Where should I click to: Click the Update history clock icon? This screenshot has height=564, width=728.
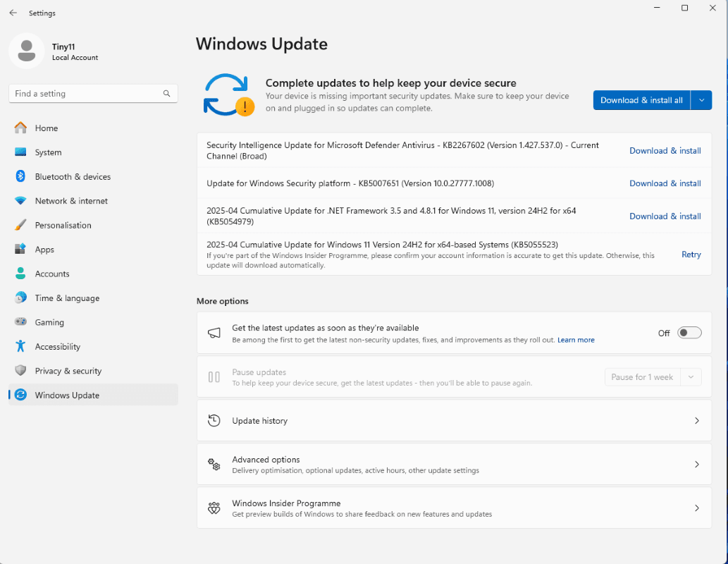(x=214, y=420)
